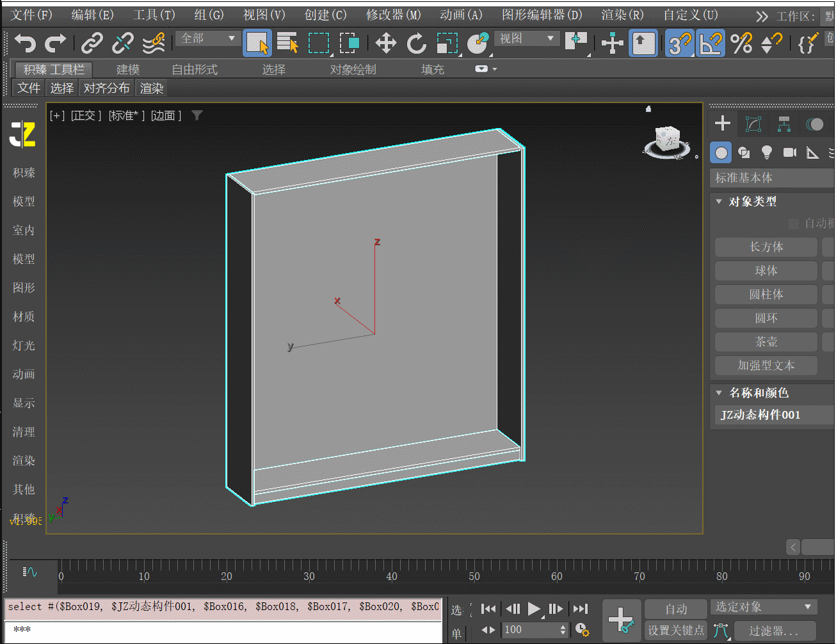
Task: Click the Select and Manipulate icon
Action: pyautogui.click(x=613, y=43)
